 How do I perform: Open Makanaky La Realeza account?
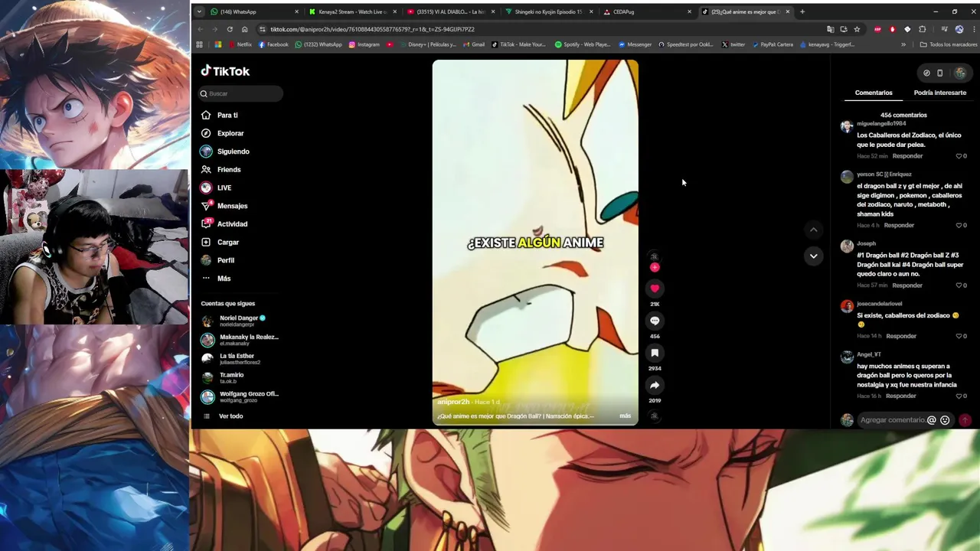pyautogui.click(x=240, y=340)
